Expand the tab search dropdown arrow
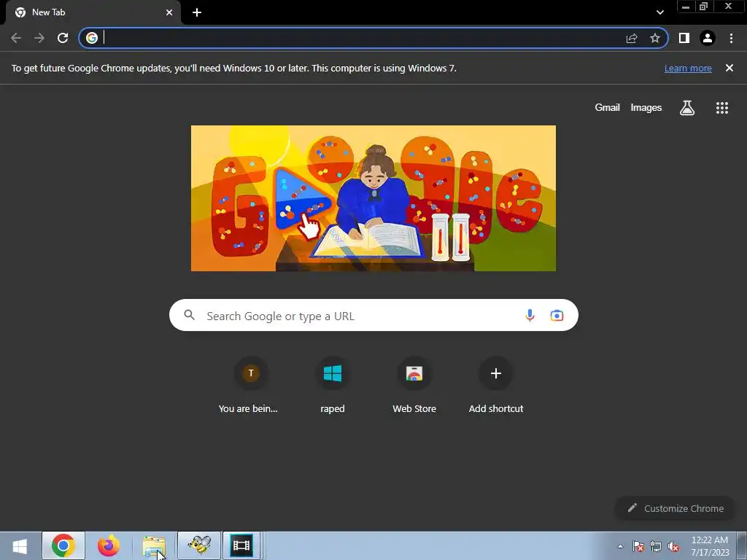This screenshot has width=747, height=560. [659, 12]
